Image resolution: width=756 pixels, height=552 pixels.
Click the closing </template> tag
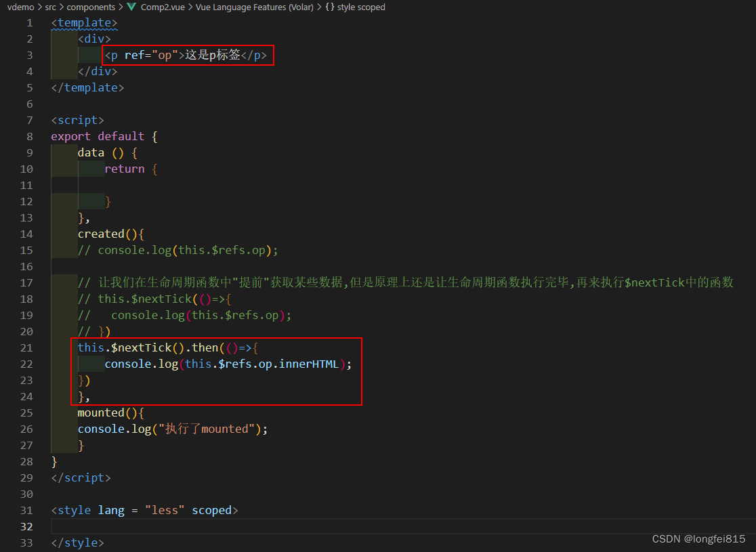87,87
